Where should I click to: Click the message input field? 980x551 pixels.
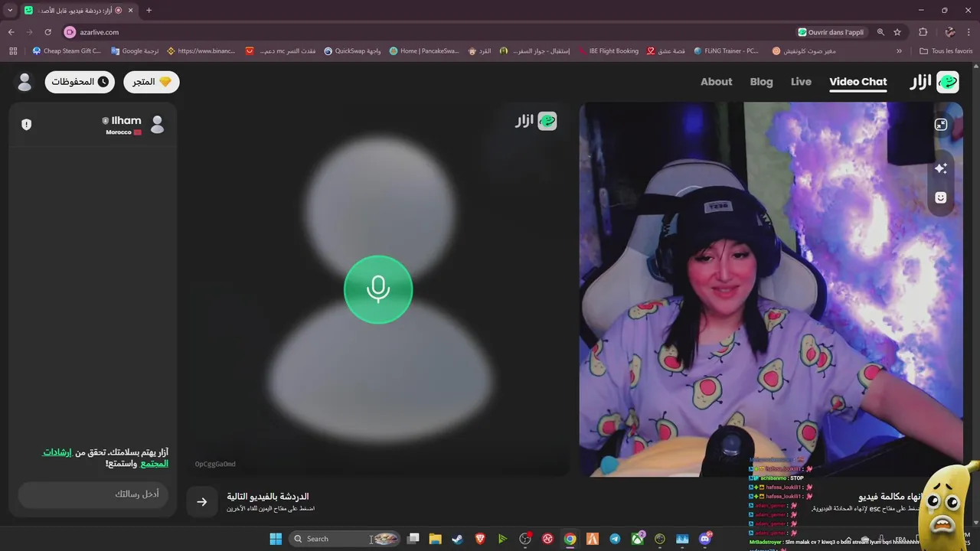(93, 494)
